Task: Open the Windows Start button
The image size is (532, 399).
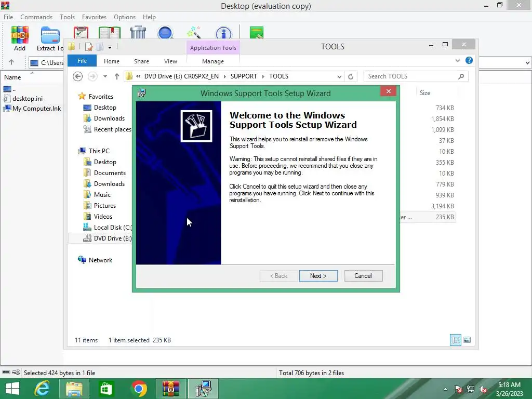Action: [x=12, y=389]
